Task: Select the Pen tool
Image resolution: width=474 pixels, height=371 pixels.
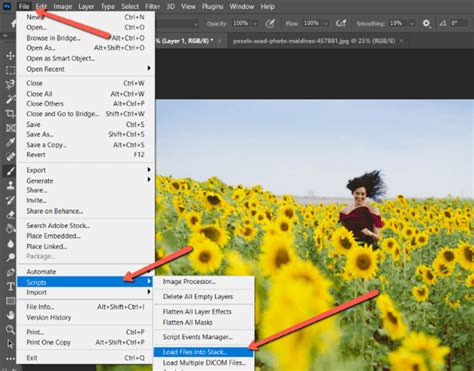Action: 10,272
